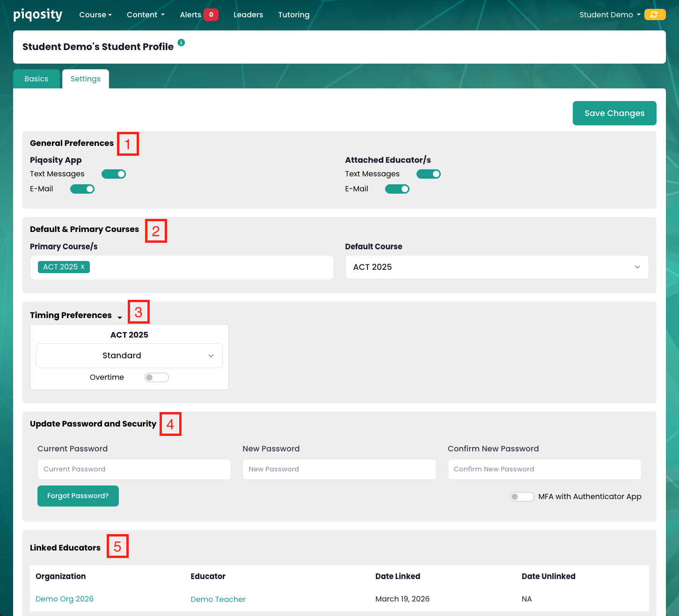Click the Organization column header

[x=61, y=576]
